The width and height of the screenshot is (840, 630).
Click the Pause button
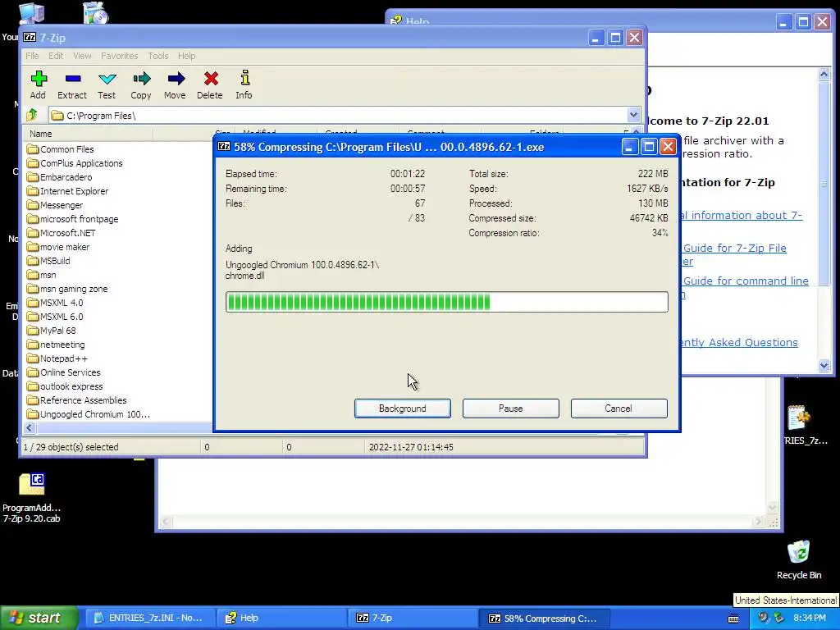pyautogui.click(x=510, y=409)
